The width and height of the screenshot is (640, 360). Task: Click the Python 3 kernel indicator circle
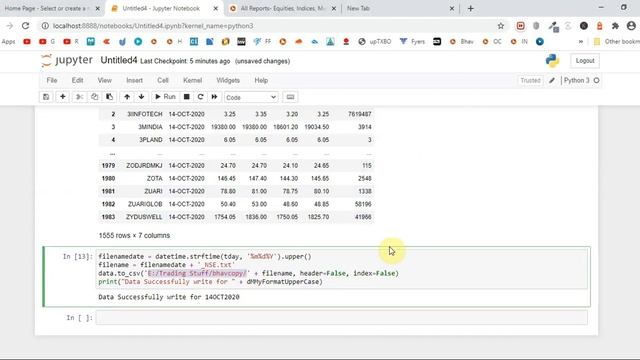(x=596, y=80)
